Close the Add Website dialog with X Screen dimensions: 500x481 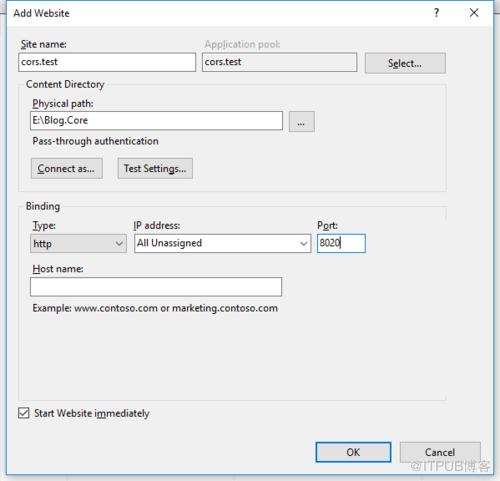pos(474,13)
